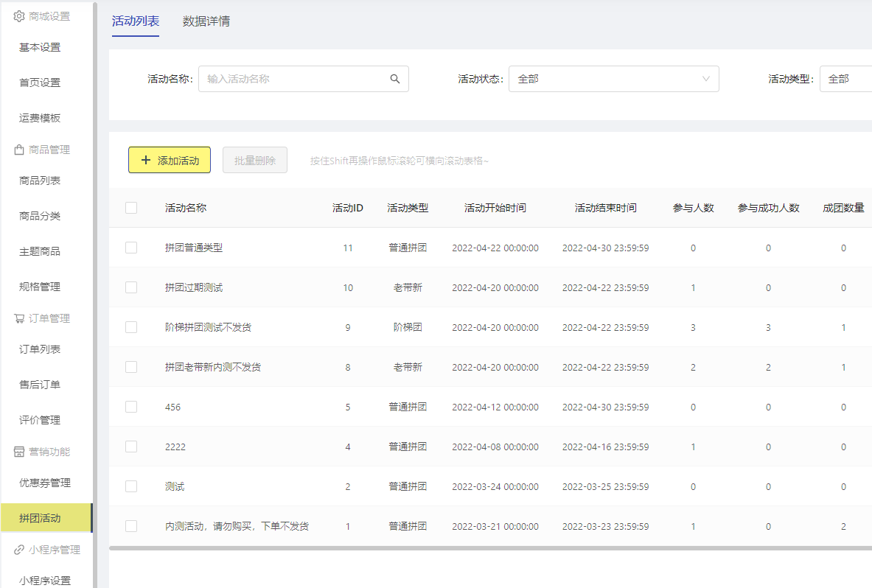The width and height of the screenshot is (872, 588).
Task: Open 优惠券管理 in the sidebar
Action: (44, 483)
